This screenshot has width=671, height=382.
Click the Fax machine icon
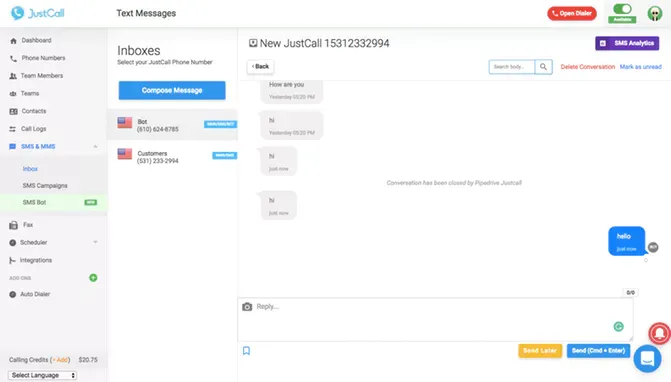14,225
